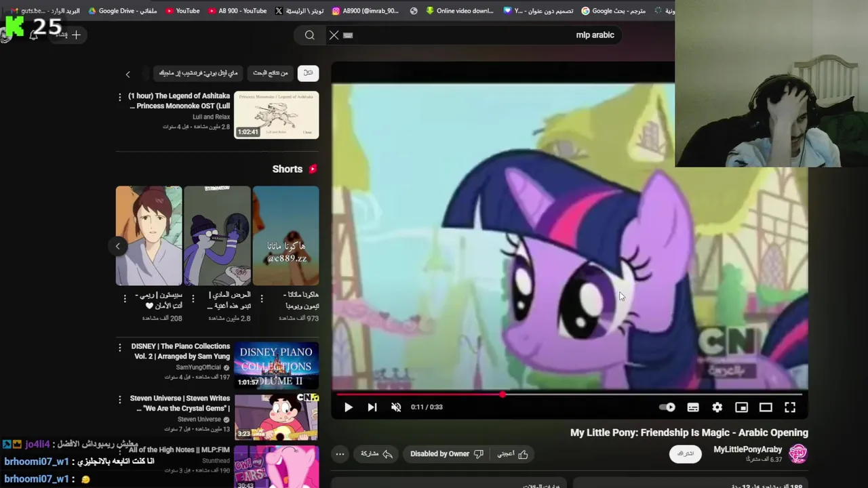The height and width of the screenshot is (488, 868).
Task: Open 'All of the High Notes MLP:FIM' thumbnail
Action: pos(277,466)
